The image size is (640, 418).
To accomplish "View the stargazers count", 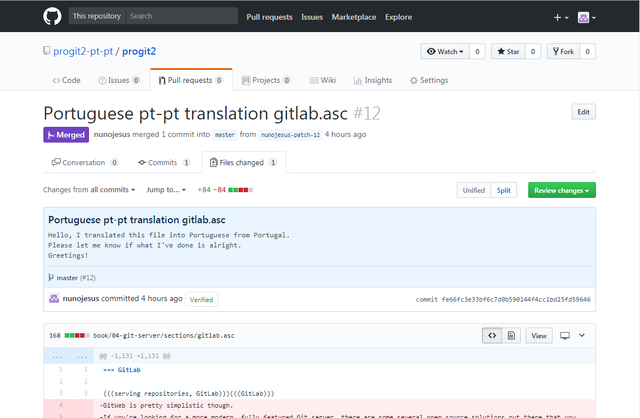I will pyautogui.click(x=533, y=51).
